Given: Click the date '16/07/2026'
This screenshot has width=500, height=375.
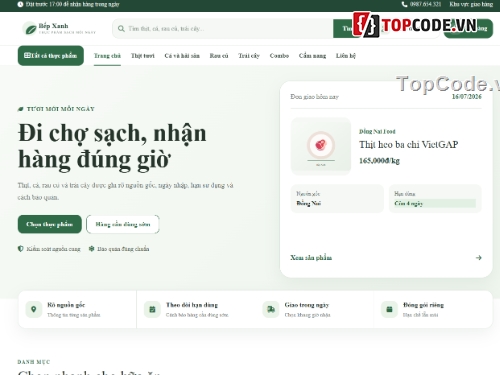Looking at the screenshot, I should point(467,97).
